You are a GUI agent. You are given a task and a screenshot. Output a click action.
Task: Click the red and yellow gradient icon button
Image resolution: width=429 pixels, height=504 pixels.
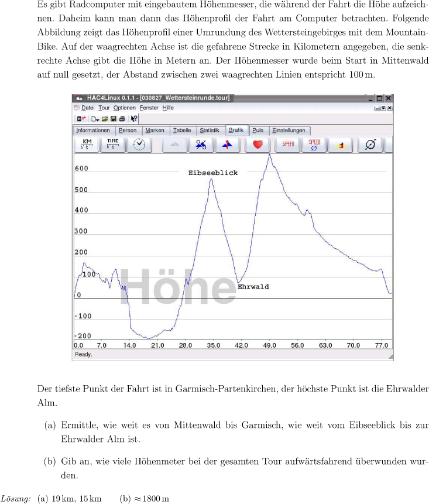(x=340, y=145)
